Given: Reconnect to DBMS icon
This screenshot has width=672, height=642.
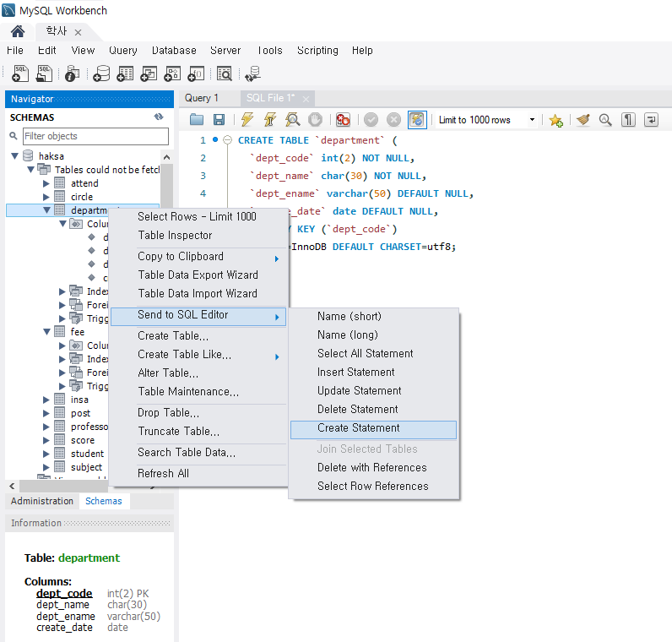Looking at the screenshot, I should pyautogui.click(x=253, y=73).
